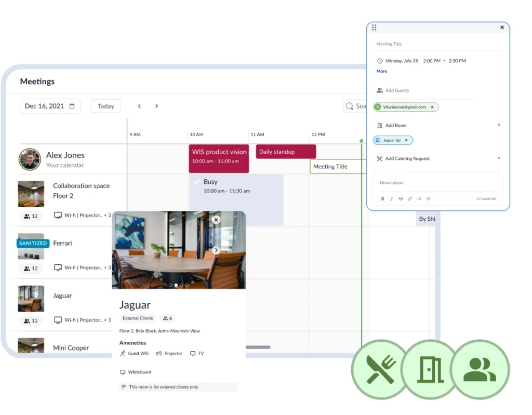Open the date picker calendar icon
532x415 pixels.
(x=73, y=106)
